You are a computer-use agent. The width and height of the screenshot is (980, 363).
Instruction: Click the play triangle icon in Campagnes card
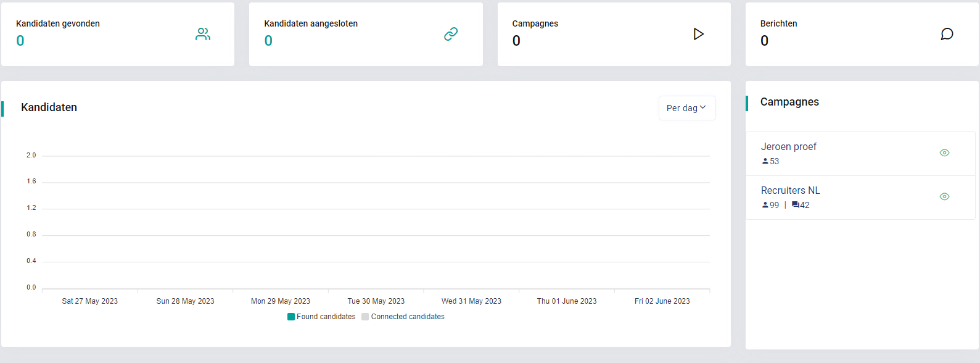pos(699,34)
